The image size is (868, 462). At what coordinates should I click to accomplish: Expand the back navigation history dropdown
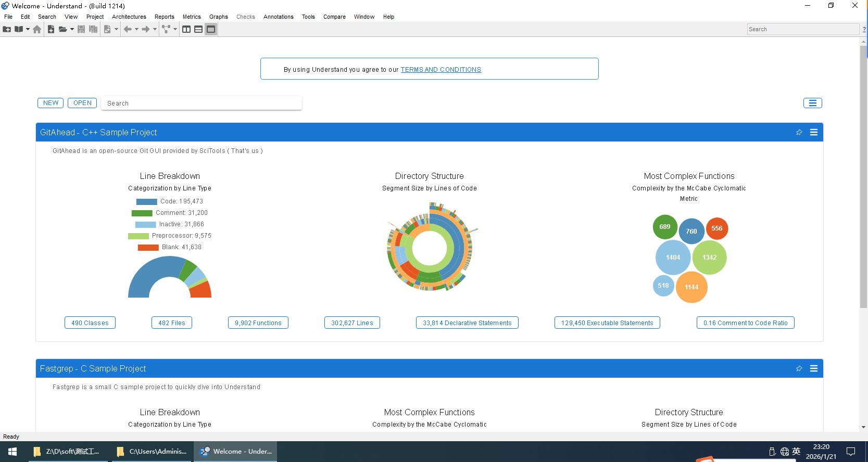[136, 30]
